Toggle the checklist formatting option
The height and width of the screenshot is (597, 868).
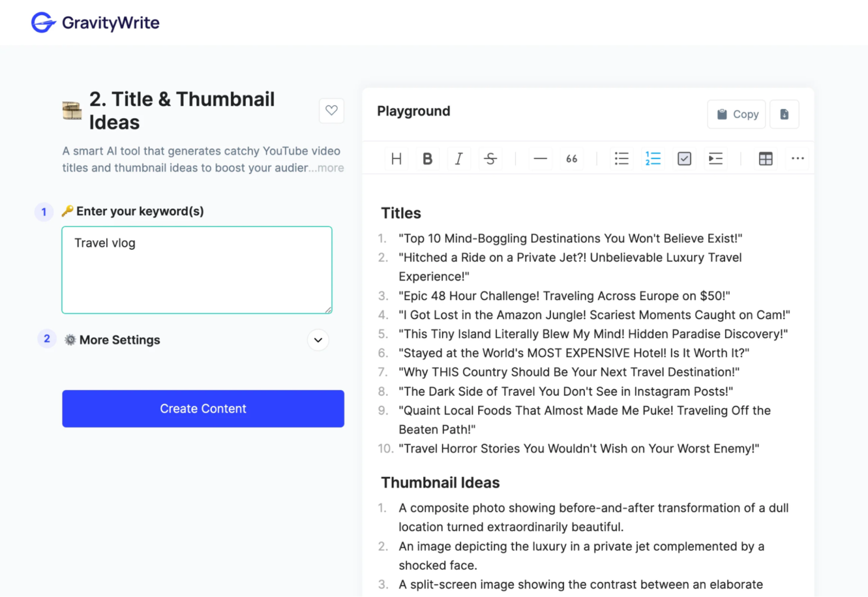tap(684, 158)
